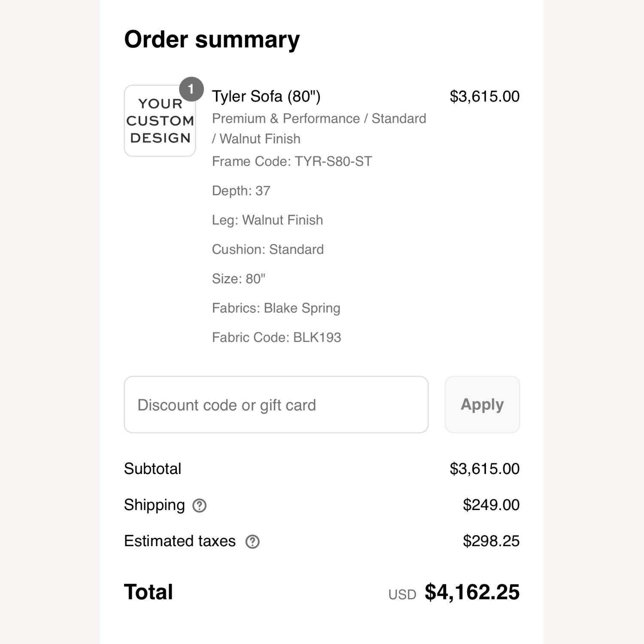
Task: Click the Discount code or gift card field
Action: click(276, 404)
